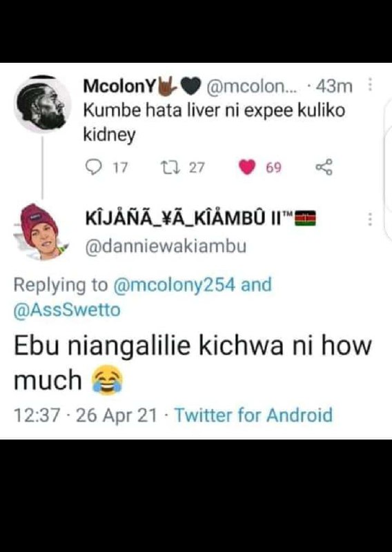Click the 27 retweets count
Viewport: 392px width, 552px height.
(x=197, y=168)
